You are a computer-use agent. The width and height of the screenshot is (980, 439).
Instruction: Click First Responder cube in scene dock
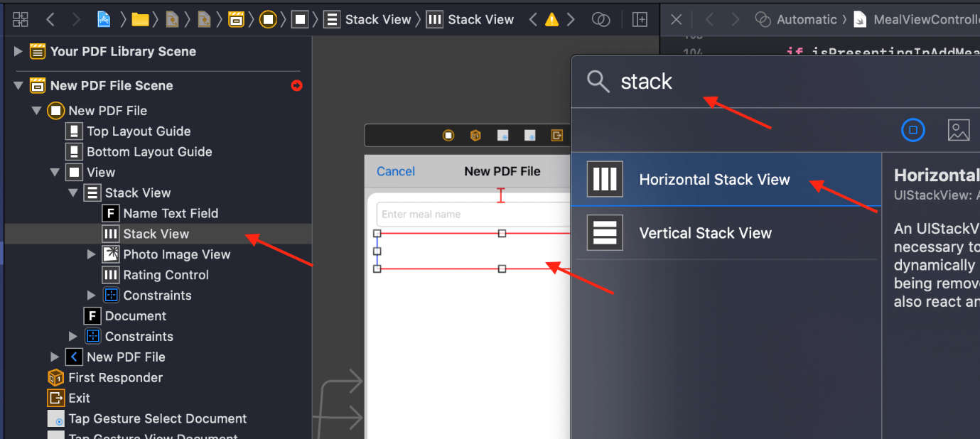pos(475,136)
